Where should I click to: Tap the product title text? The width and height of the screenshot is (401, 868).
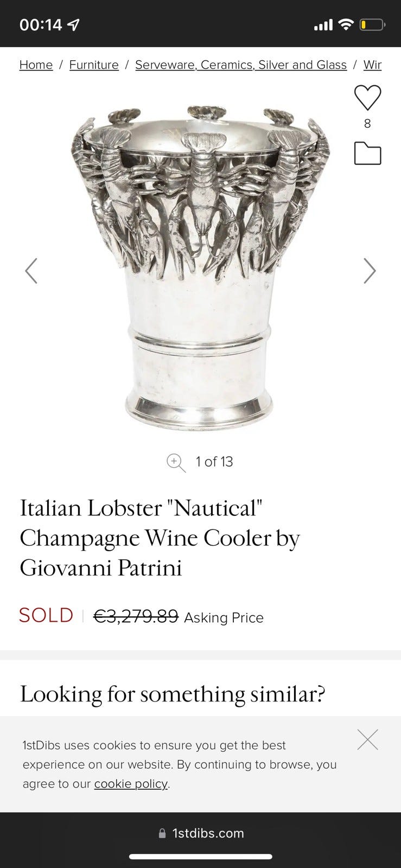[x=160, y=538]
